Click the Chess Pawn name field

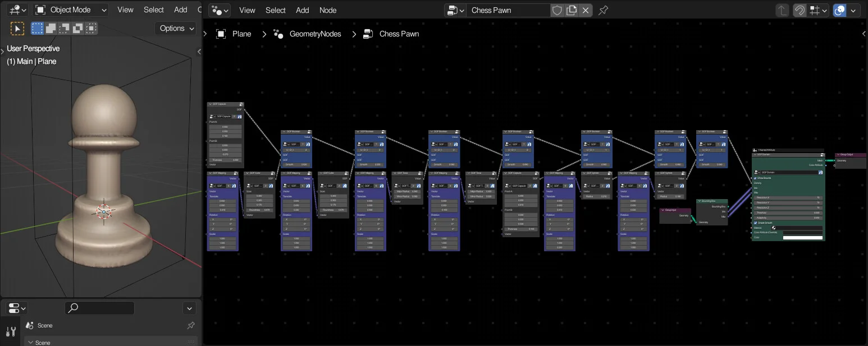point(508,10)
